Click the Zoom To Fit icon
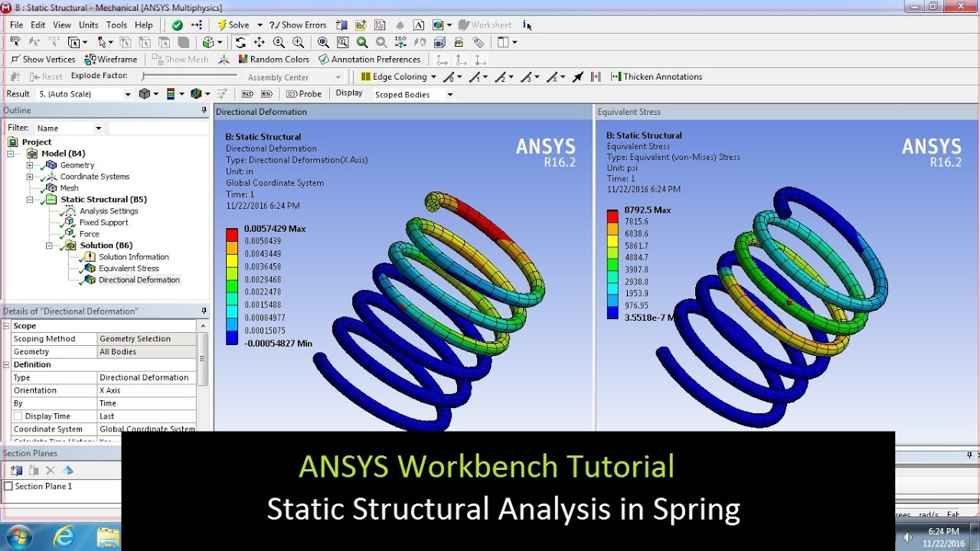The image size is (980, 551). coord(323,42)
